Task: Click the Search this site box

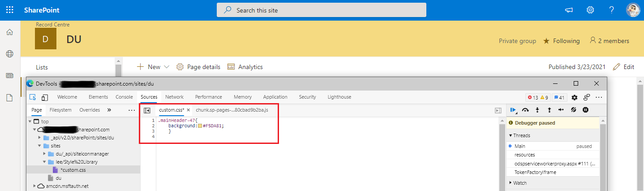Action: [x=322, y=10]
